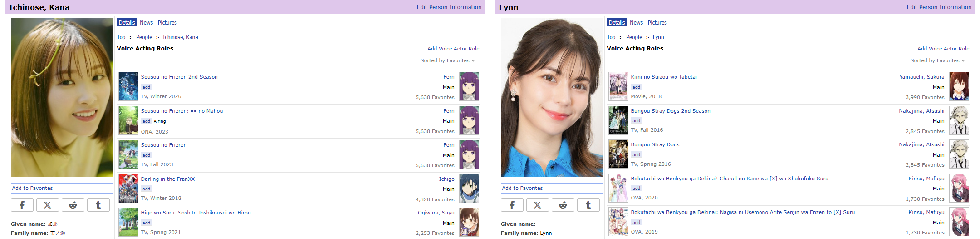Image resolution: width=980 pixels, height=239 pixels.
Task: Switch to Details tab on Lynn page
Action: click(617, 22)
